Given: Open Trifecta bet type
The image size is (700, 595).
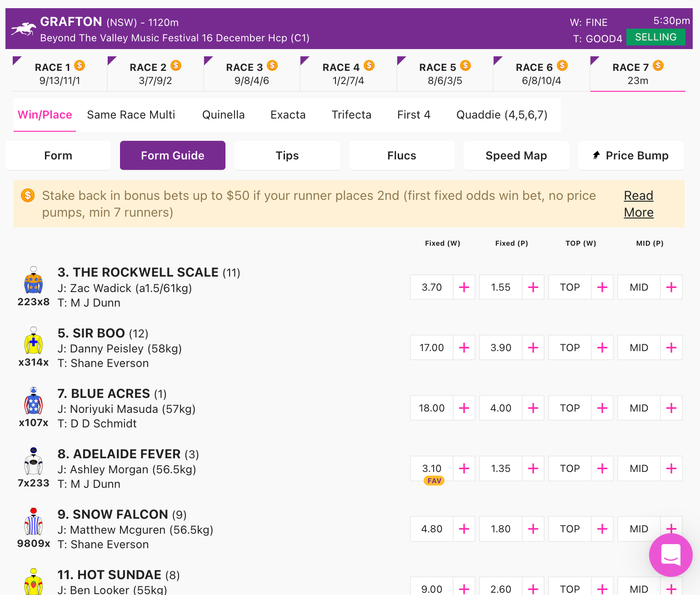Looking at the screenshot, I should click(x=351, y=115).
